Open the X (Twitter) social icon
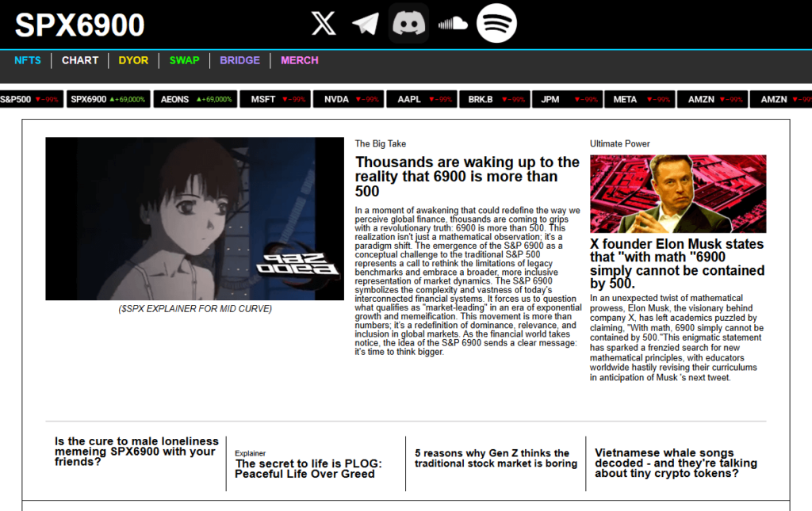Viewport: 812px width, 511px height. [x=324, y=23]
